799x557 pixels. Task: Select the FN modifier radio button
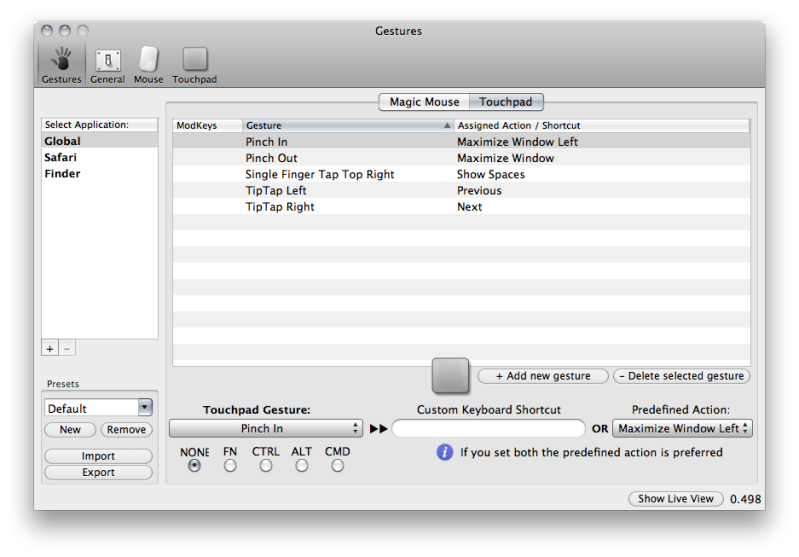pyautogui.click(x=230, y=466)
